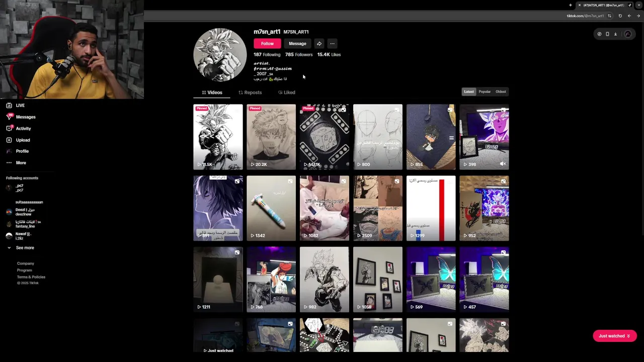Viewport: 644px width, 362px height.
Task: Open the Terms & Policies footer link
Action: tap(31, 277)
